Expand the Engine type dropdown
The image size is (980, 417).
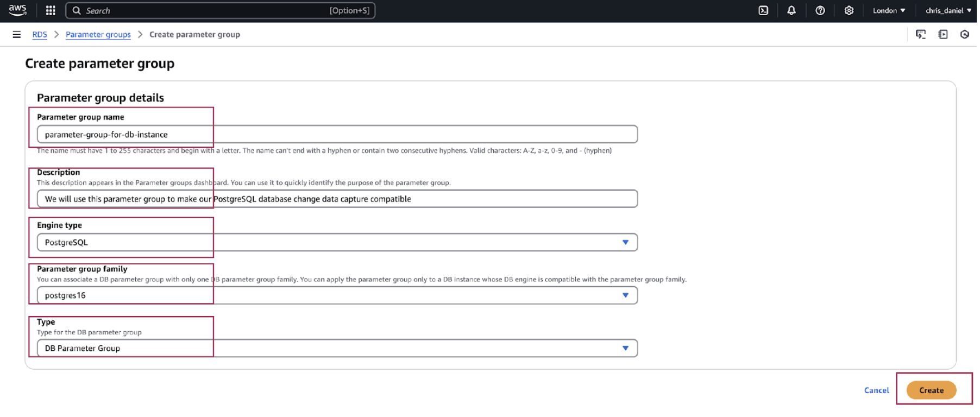(x=337, y=242)
